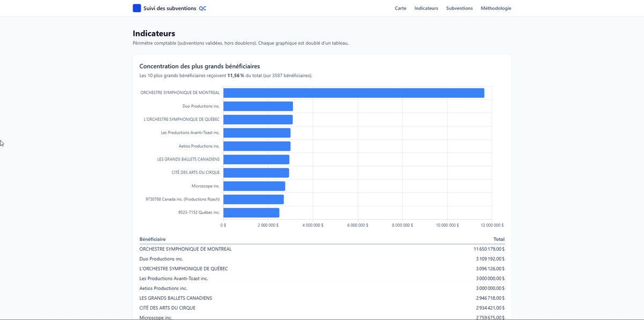This screenshot has width=644, height=320.
Task: Open the Méthodologie navigation item
Action: pos(496,8)
